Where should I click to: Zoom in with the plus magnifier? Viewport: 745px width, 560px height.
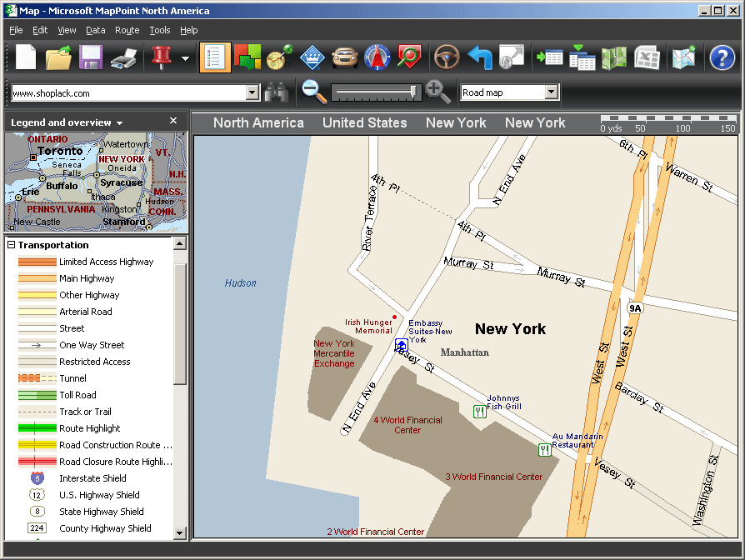point(437,92)
